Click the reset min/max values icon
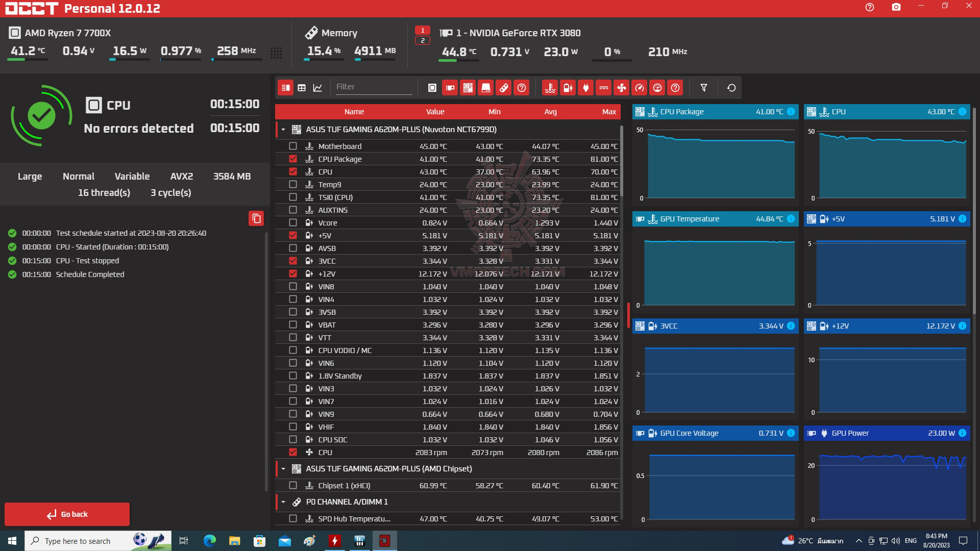The height and width of the screenshot is (551, 980). (731, 88)
